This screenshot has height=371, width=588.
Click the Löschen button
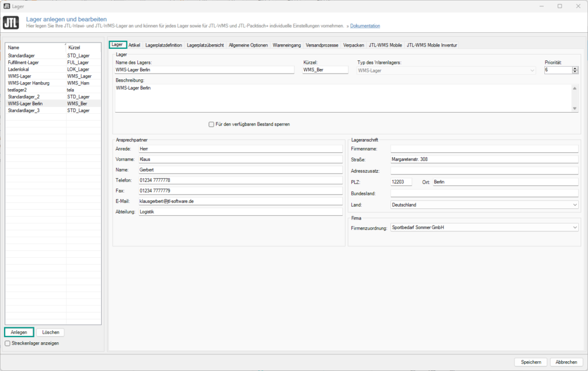51,332
